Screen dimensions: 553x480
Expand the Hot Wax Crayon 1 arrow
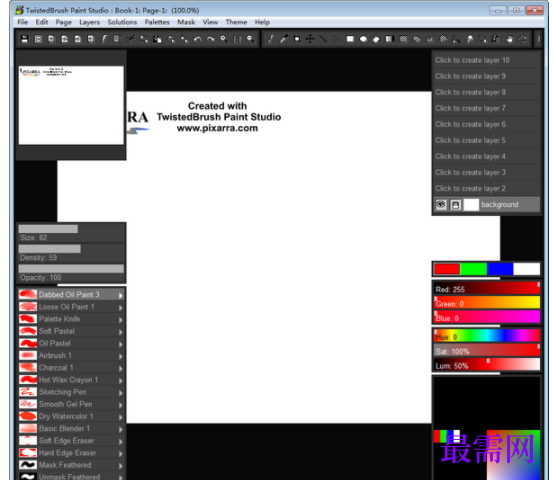(121, 381)
